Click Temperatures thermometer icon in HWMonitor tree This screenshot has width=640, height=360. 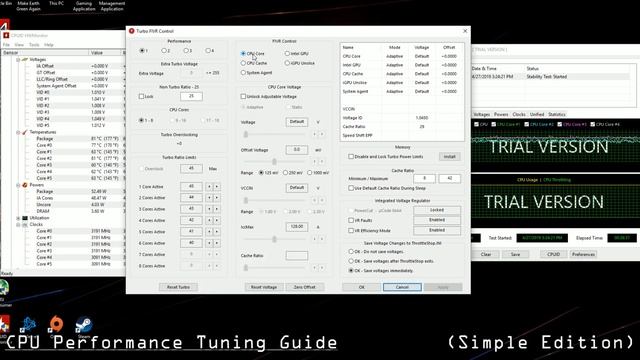[x=25, y=132]
